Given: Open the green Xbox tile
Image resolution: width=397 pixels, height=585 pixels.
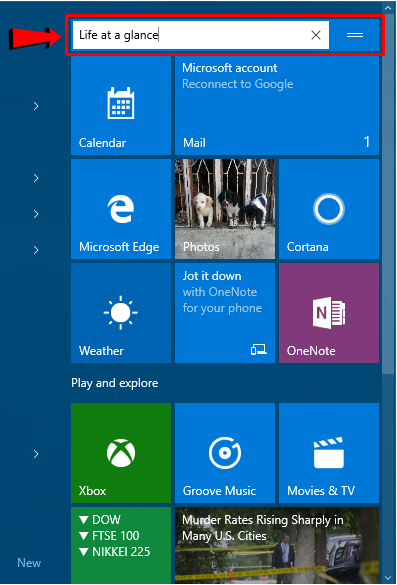Looking at the screenshot, I should (121, 453).
